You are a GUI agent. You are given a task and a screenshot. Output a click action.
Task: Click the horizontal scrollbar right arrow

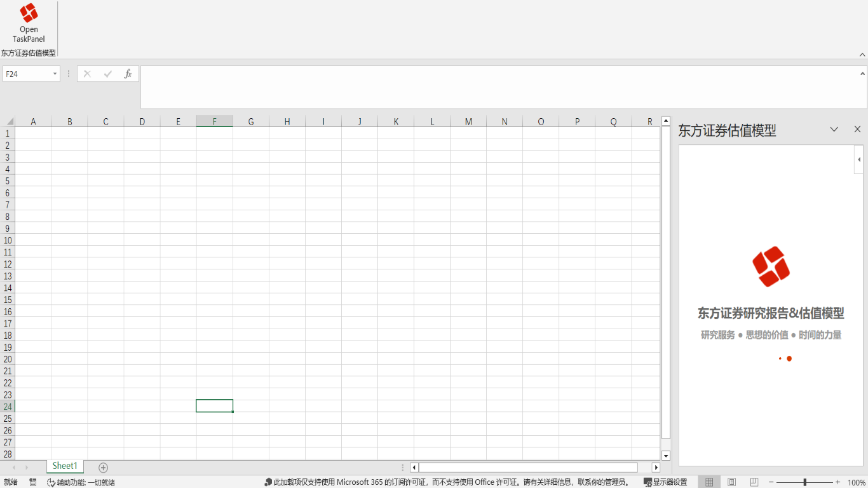point(656,468)
